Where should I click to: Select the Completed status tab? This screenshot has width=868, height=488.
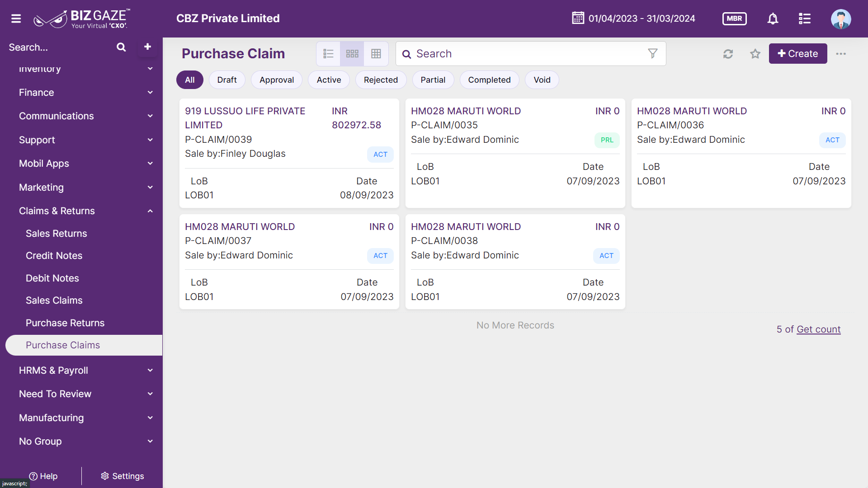489,80
